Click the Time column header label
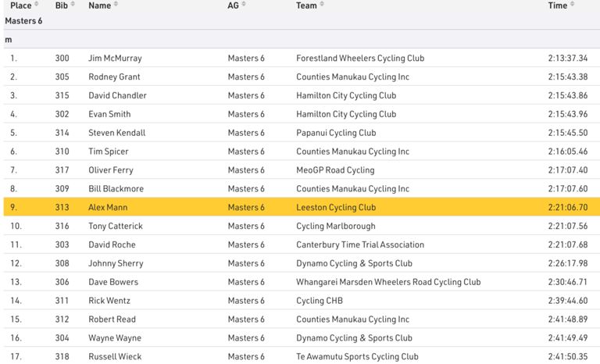 (558, 5)
